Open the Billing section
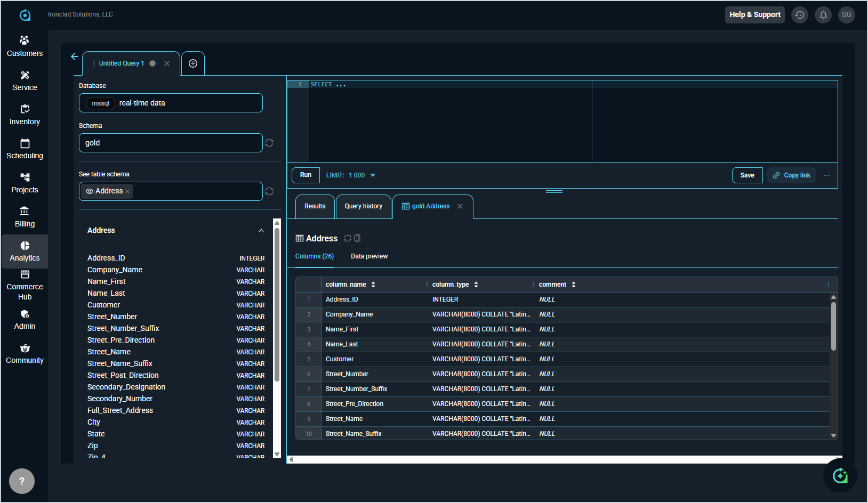The image size is (868, 503). point(25,217)
